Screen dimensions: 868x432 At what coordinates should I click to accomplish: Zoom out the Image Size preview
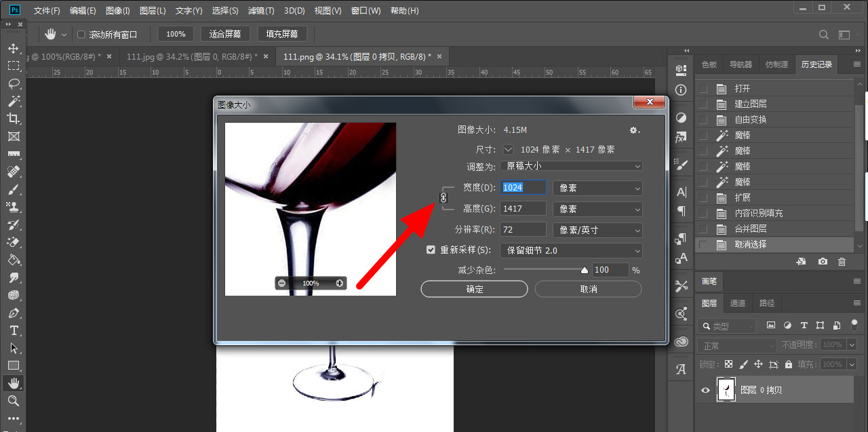coord(282,283)
